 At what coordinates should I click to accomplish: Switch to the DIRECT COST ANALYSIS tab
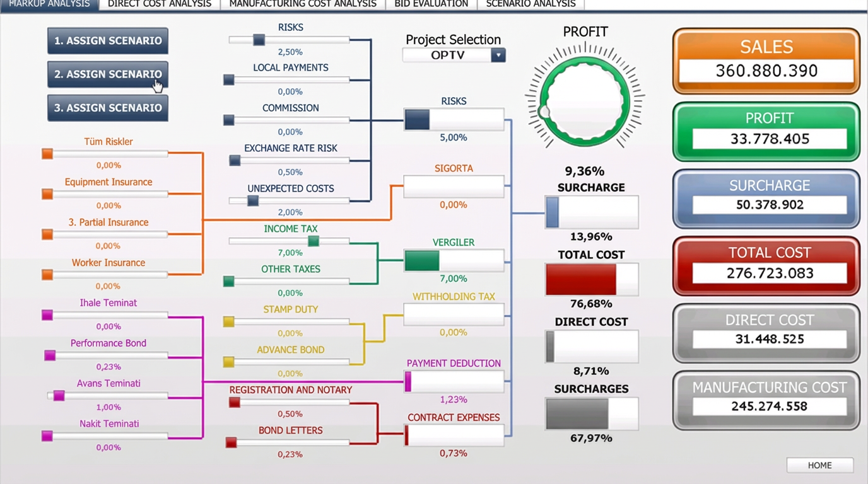(x=159, y=4)
